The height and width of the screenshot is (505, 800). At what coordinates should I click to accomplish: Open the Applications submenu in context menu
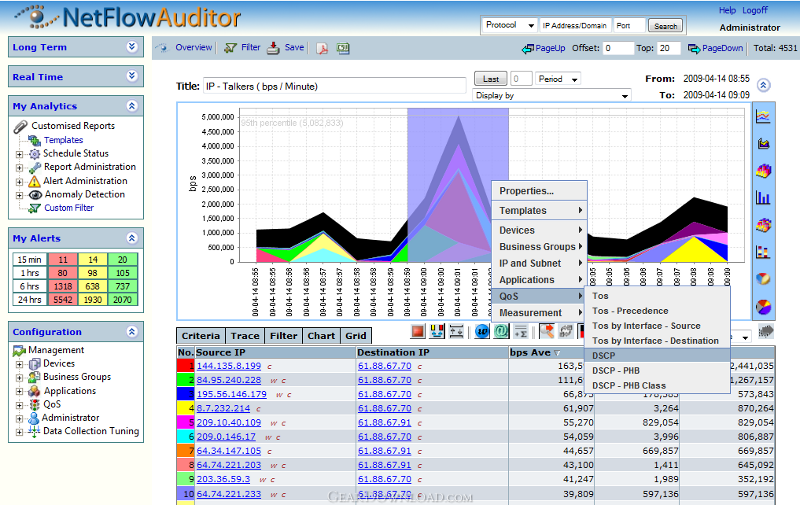(539, 280)
